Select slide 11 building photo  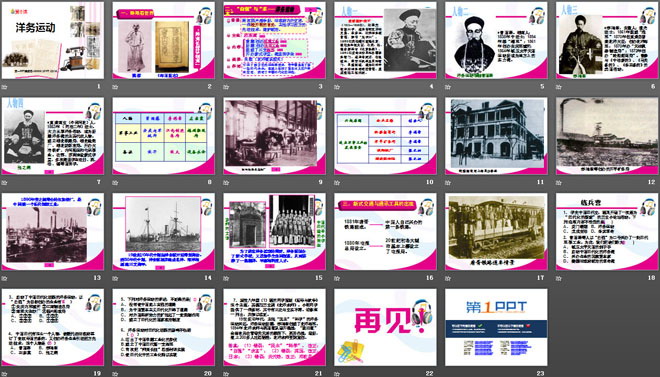[x=496, y=136]
